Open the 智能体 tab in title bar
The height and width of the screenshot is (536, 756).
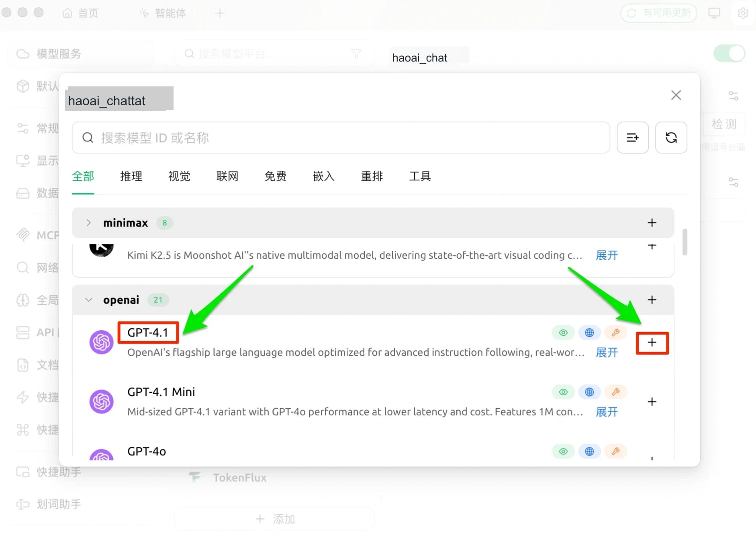[x=163, y=13]
